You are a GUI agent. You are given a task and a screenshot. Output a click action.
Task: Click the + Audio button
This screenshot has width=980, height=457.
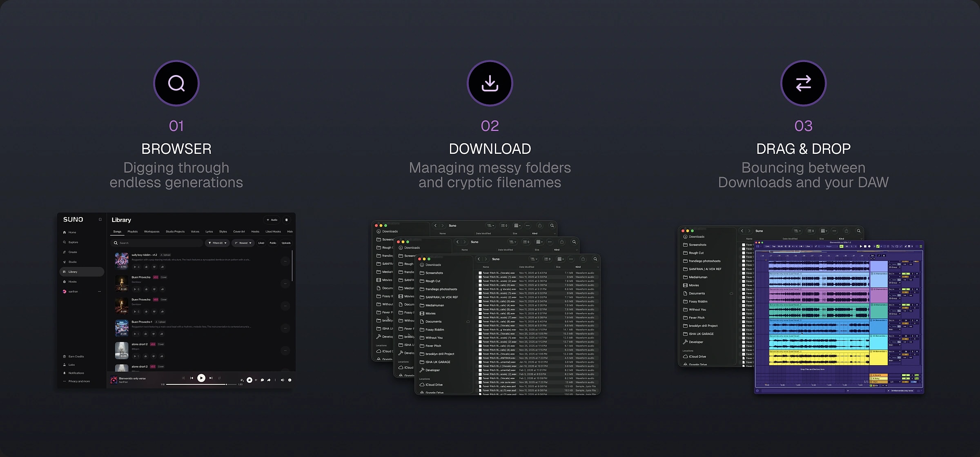pyautogui.click(x=272, y=220)
